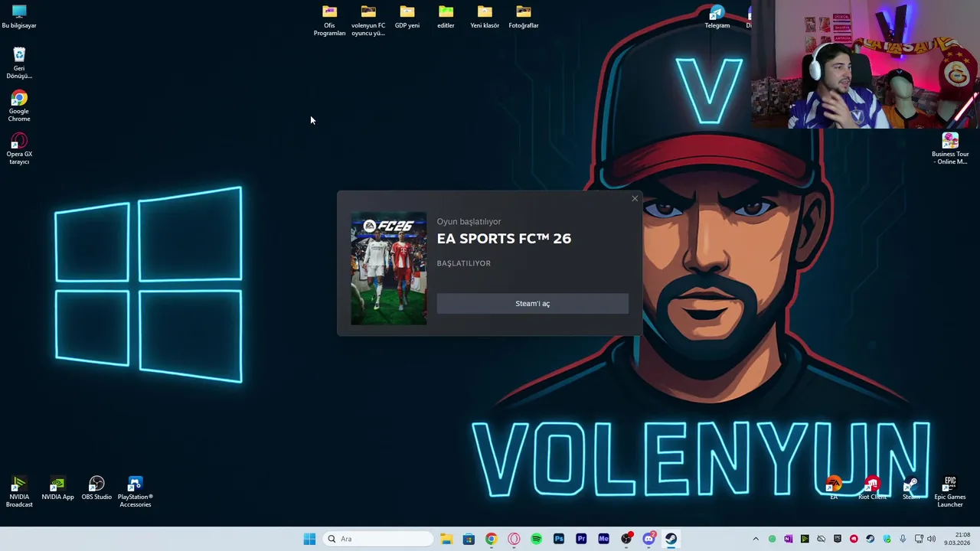Click the microphone tray icon
Viewport: 980px width, 551px height.
click(x=903, y=539)
